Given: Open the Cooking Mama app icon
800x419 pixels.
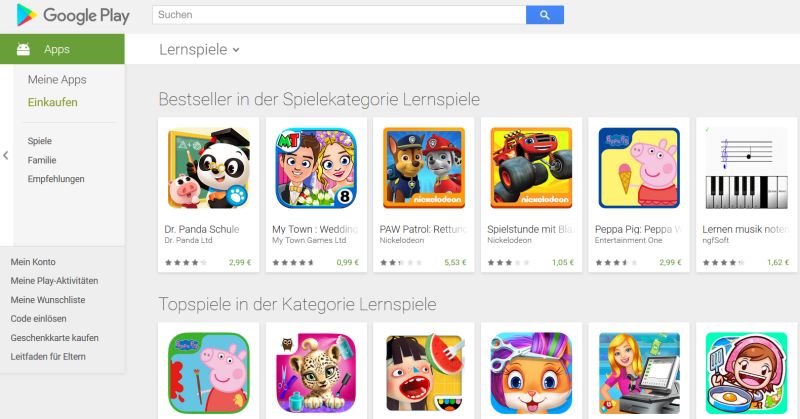Looking at the screenshot, I should [x=746, y=373].
